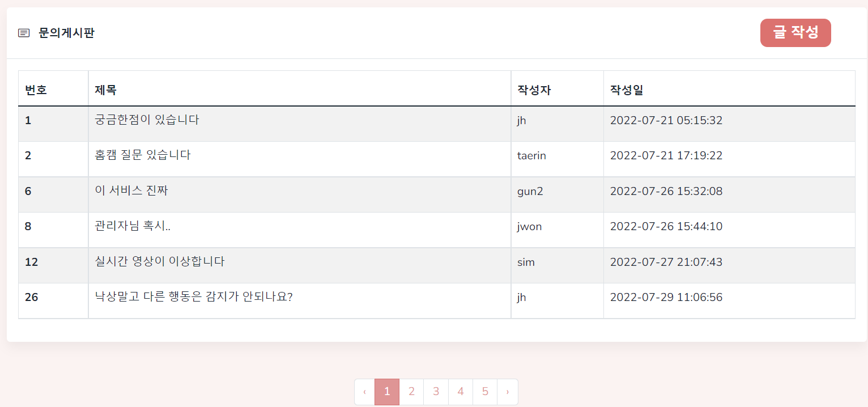Click the 번호 column header
868x407 pixels.
coord(35,89)
